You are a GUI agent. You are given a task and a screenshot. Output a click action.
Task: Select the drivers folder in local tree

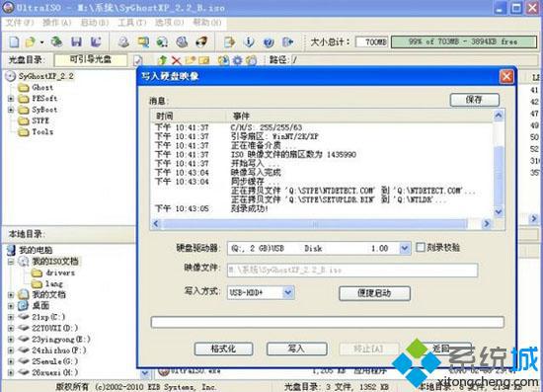pyautogui.click(x=60, y=273)
